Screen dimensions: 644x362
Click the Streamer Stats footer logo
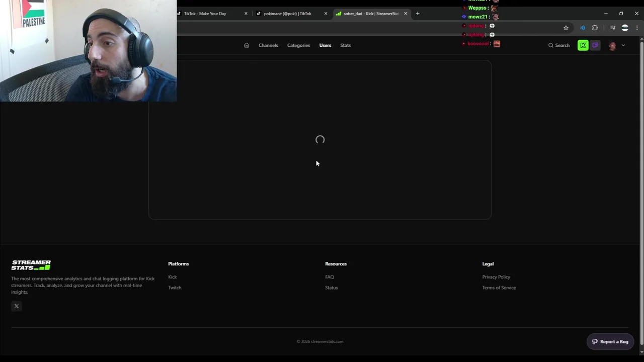[x=31, y=265]
